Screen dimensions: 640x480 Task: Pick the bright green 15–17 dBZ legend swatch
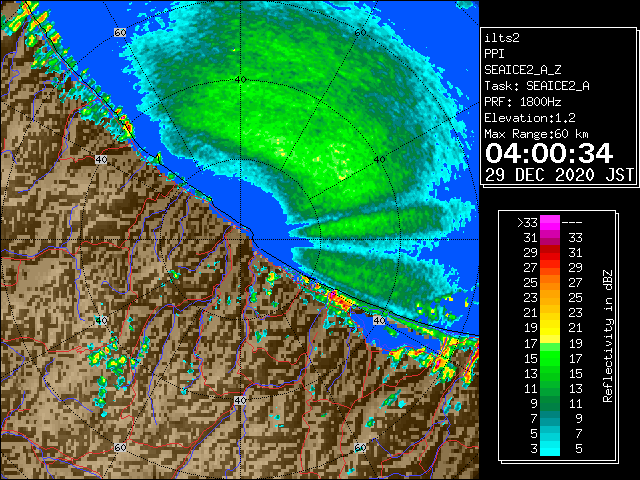550,358
